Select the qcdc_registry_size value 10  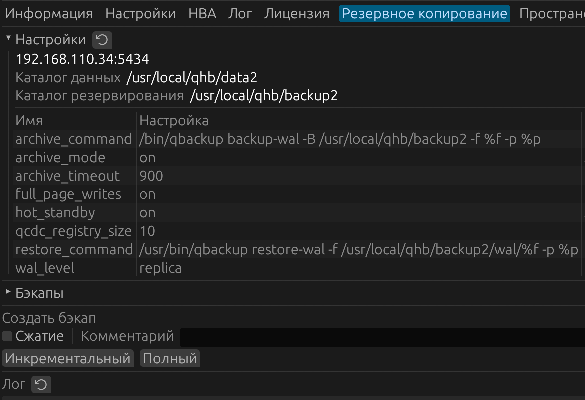tap(147, 231)
